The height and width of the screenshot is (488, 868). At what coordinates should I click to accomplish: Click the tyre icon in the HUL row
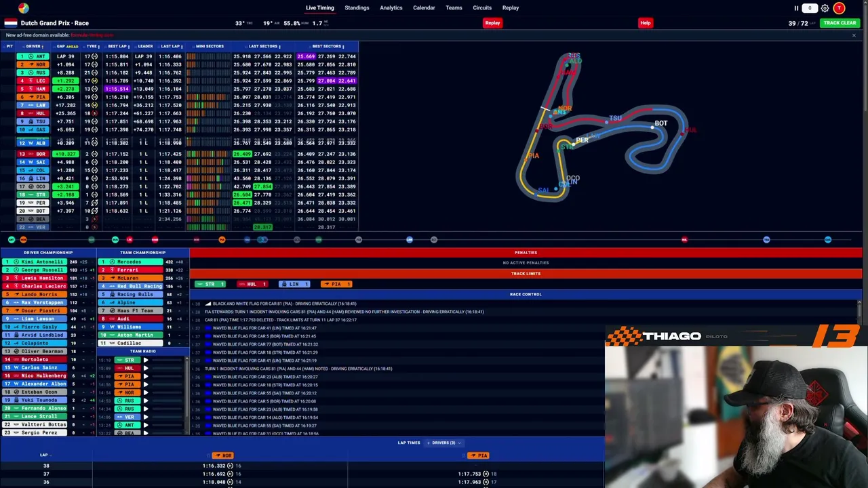(x=94, y=113)
